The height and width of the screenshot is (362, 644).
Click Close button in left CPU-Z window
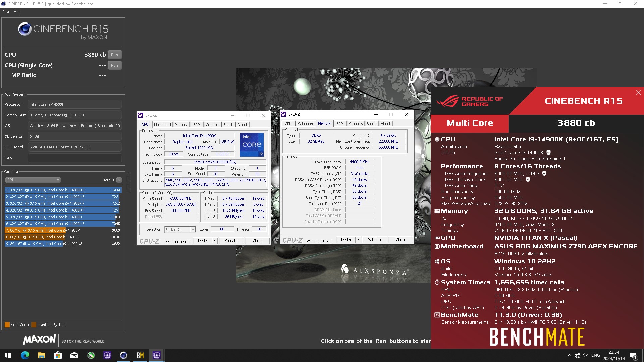click(257, 241)
